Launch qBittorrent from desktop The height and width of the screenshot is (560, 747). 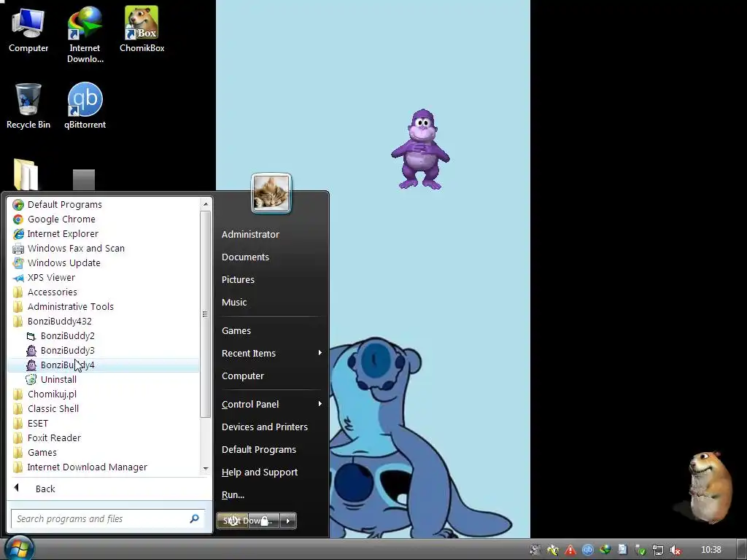tap(85, 106)
